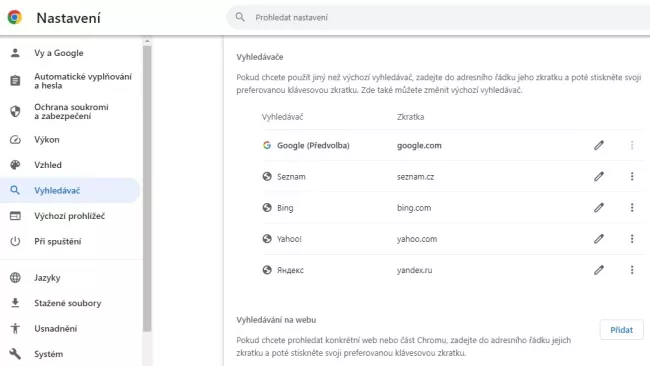Click the seznam.cz shortcut text
The width and height of the screenshot is (650, 366).
pyautogui.click(x=415, y=177)
